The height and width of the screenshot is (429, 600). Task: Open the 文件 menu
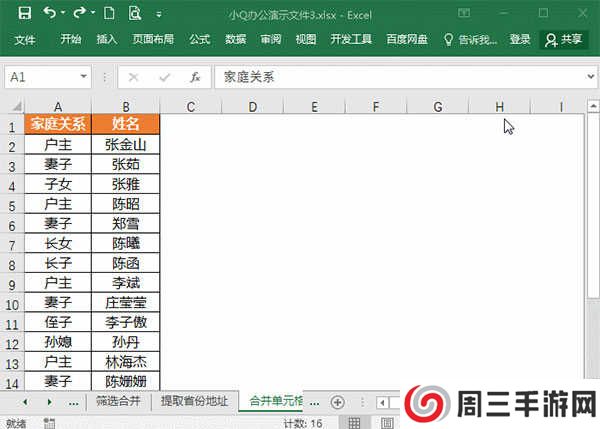pos(25,40)
